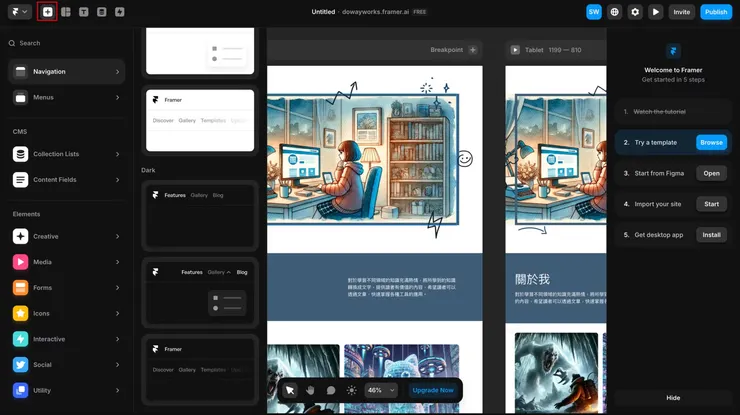The width and height of the screenshot is (740, 415).
Task: Select the yeti image in Tablet view
Action: (x=556, y=373)
